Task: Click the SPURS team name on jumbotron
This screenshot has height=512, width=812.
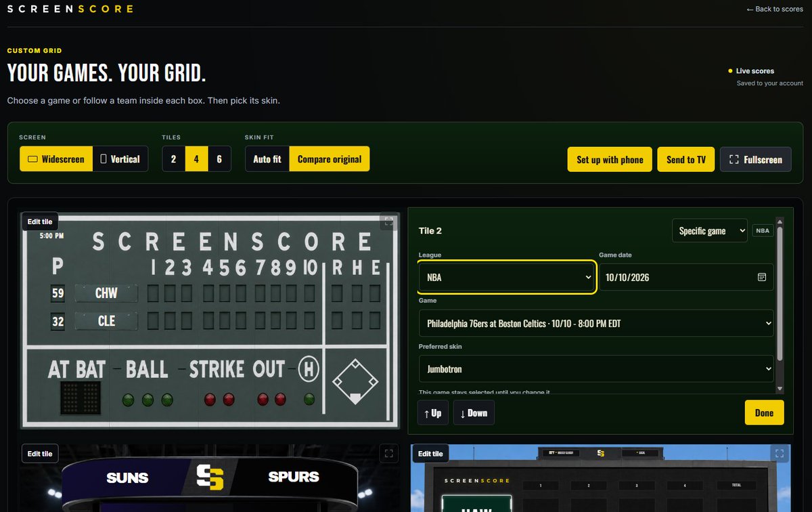Action: pyautogui.click(x=294, y=477)
